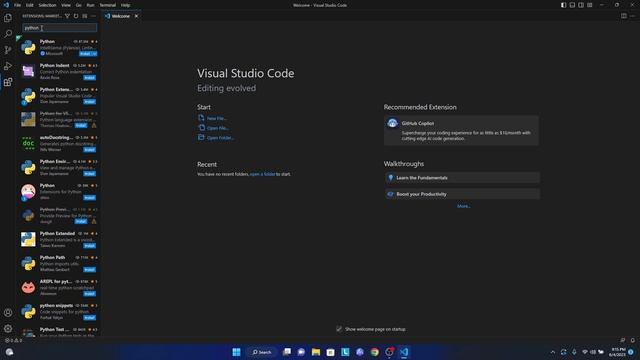Viewport: 640px width, 360px height.
Task: Open the Source Control view
Action: point(8,50)
